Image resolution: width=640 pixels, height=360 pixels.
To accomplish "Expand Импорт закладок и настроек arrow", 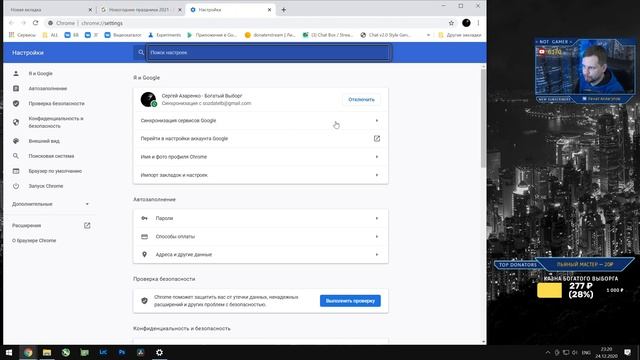I will (x=377, y=175).
